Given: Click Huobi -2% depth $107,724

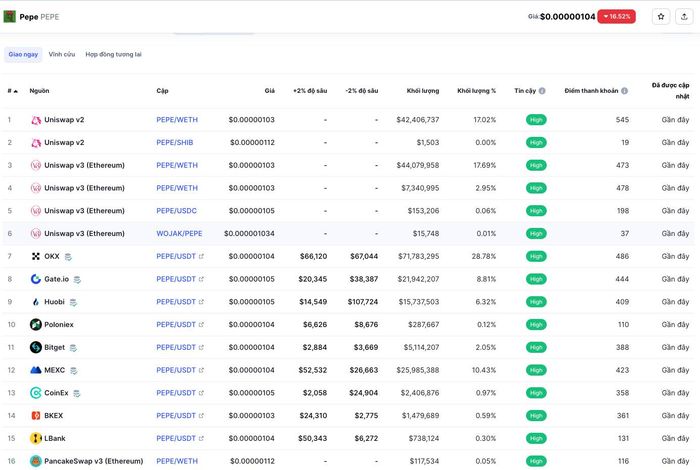Looking at the screenshot, I should pyautogui.click(x=363, y=302).
